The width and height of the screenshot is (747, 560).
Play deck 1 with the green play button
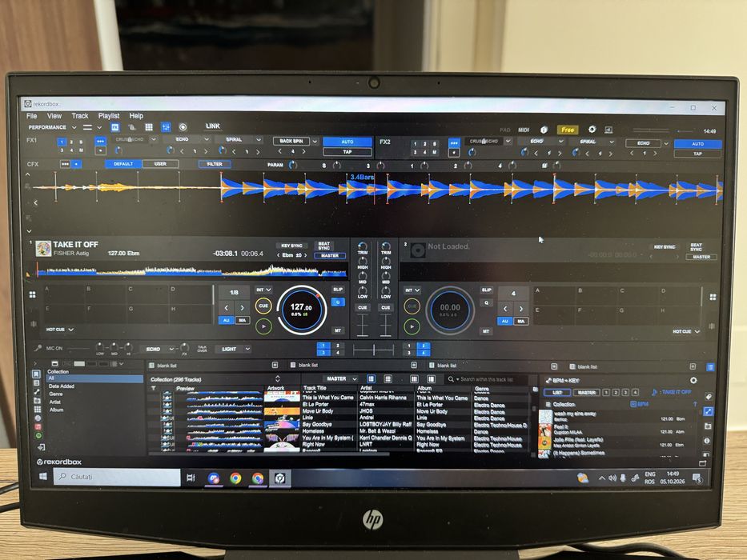[263, 326]
